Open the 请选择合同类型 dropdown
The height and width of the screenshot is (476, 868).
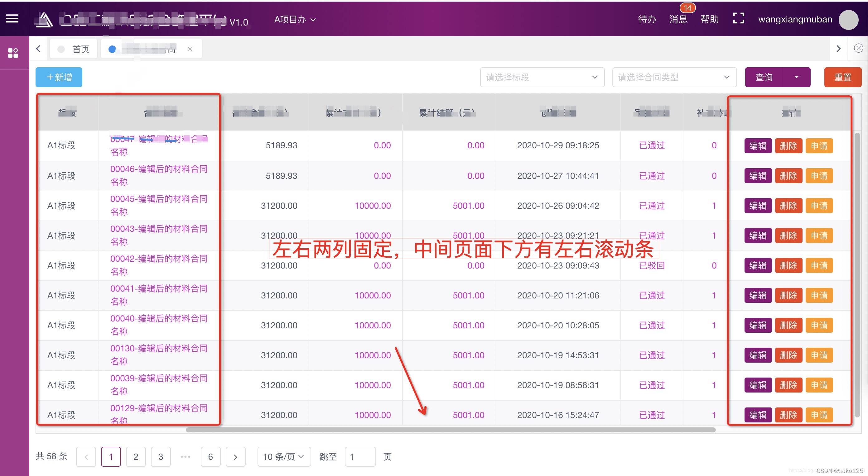(x=674, y=78)
